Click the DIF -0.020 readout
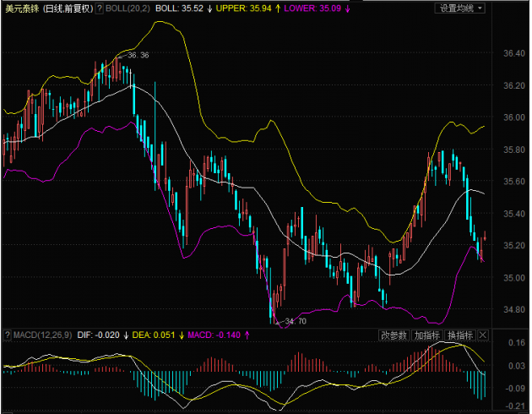The width and height of the screenshot is (532, 414). click(x=102, y=335)
